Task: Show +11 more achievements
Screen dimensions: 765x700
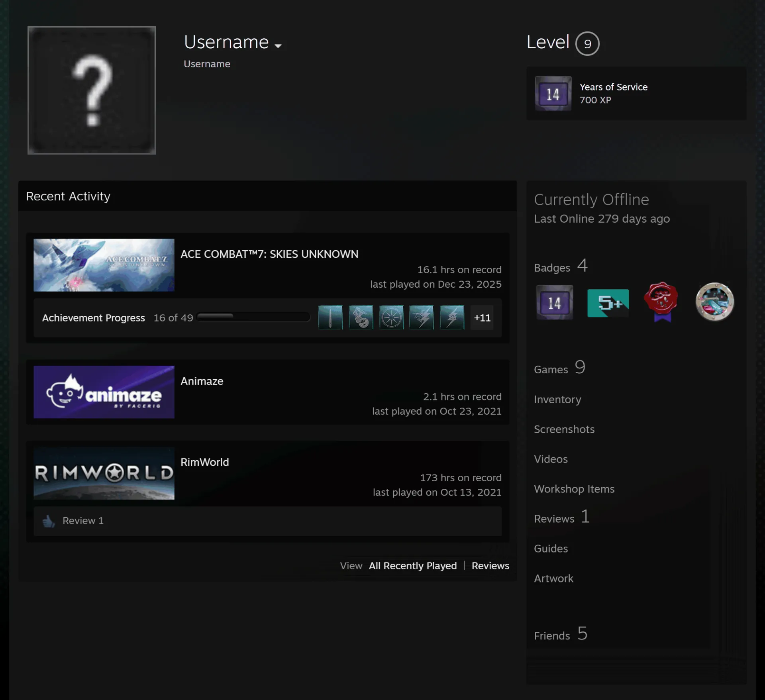Action: 482,318
